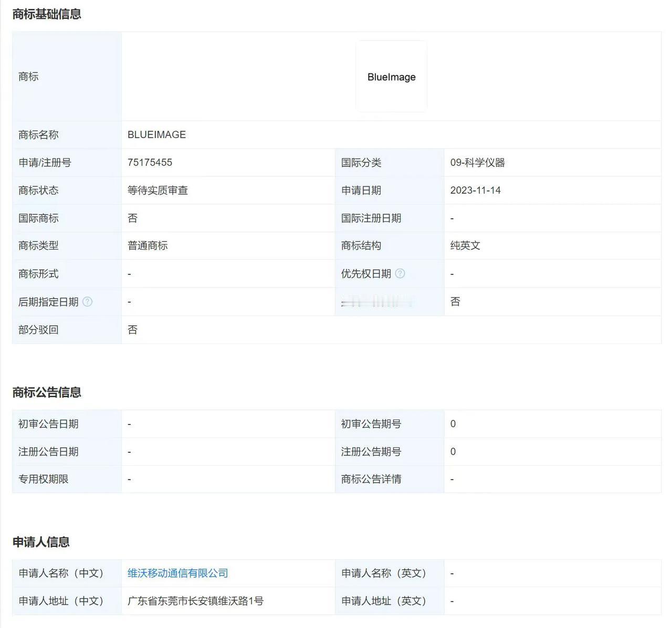672x628 pixels.
Task: Click the 初审公告期号 label cell
Action: [390, 424]
